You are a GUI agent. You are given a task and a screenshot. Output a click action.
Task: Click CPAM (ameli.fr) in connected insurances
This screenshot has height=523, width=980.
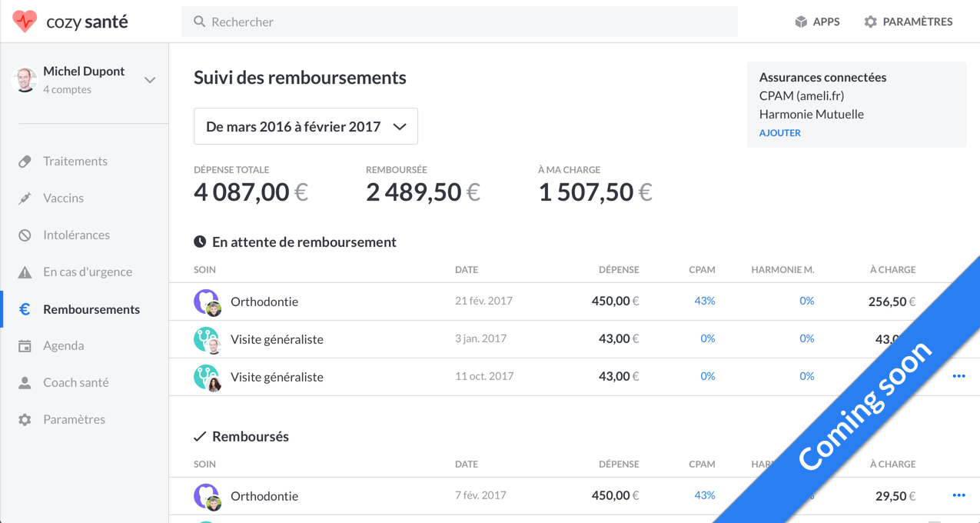tap(802, 96)
